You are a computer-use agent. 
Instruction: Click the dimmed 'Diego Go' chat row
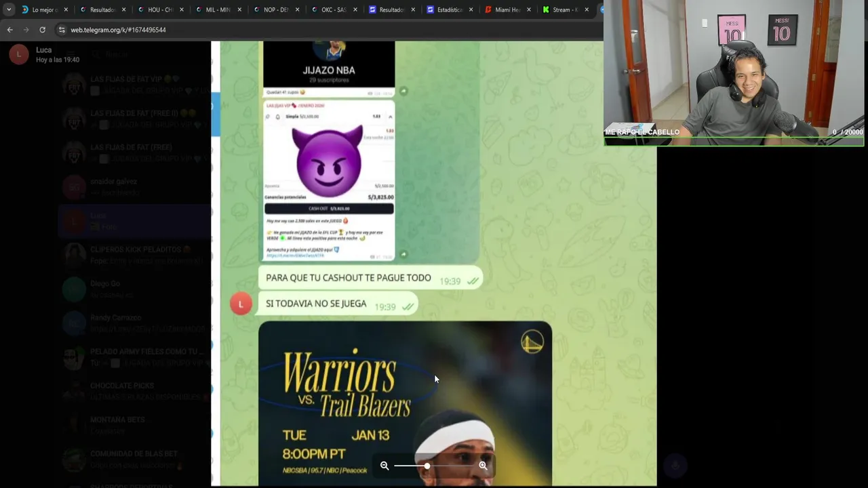click(x=136, y=289)
